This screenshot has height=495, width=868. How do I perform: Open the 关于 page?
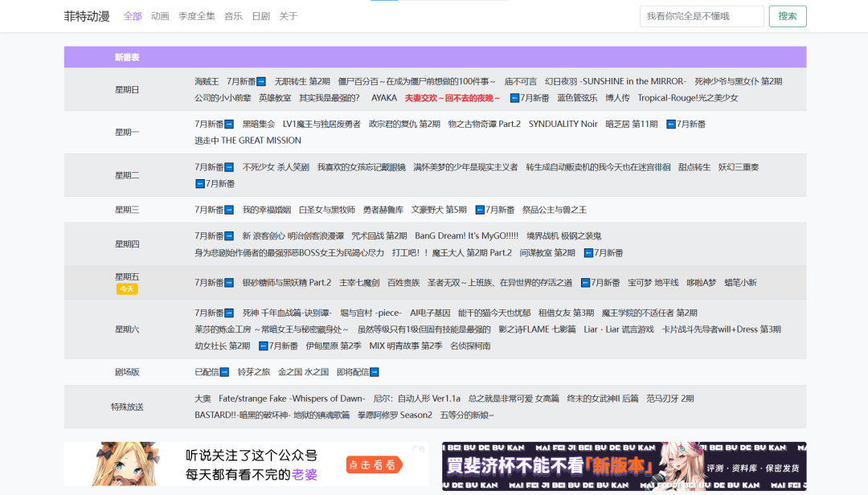tap(288, 15)
